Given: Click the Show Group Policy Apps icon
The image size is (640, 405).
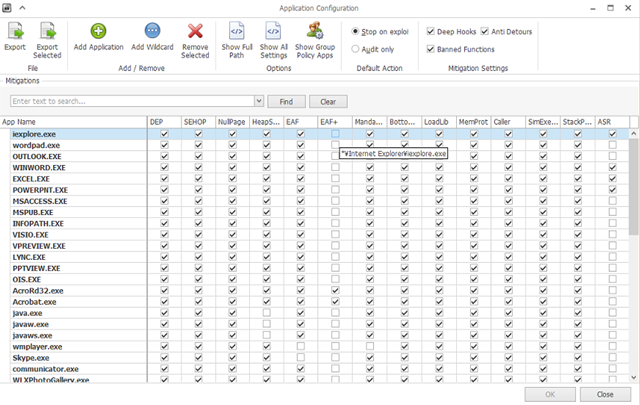Looking at the screenshot, I should (x=315, y=31).
